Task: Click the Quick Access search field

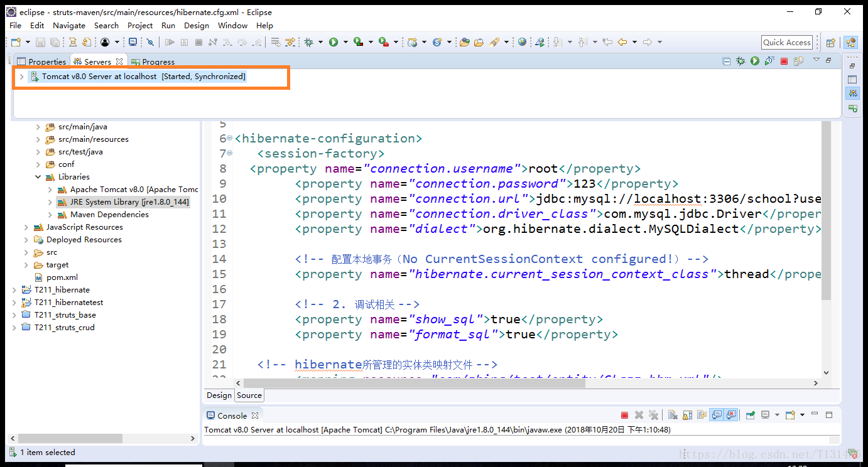Action: (x=787, y=42)
